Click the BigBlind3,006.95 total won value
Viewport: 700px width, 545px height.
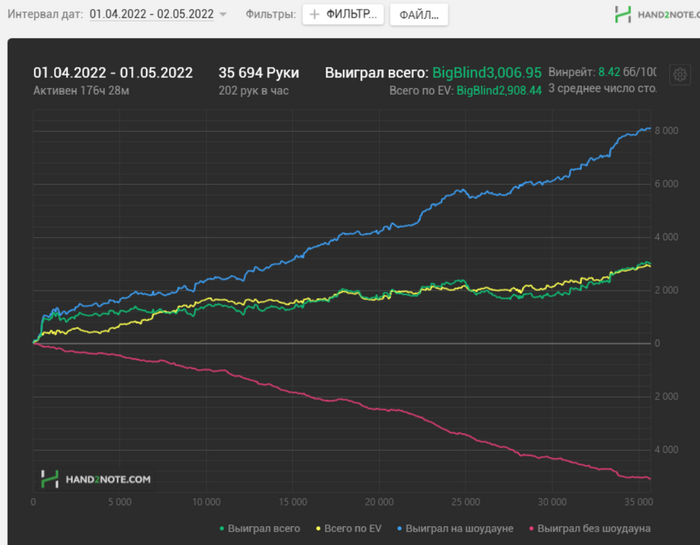(487, 73)
